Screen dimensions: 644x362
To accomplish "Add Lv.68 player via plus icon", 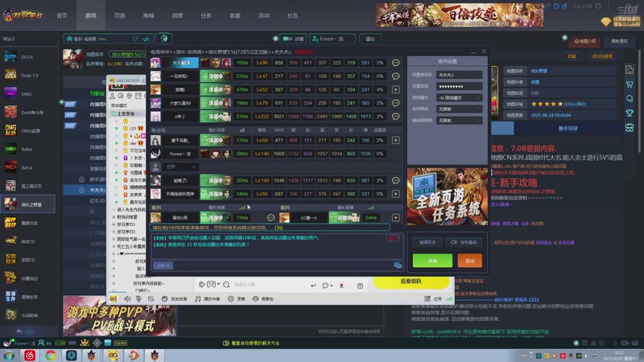I will (x=395, y=194).
